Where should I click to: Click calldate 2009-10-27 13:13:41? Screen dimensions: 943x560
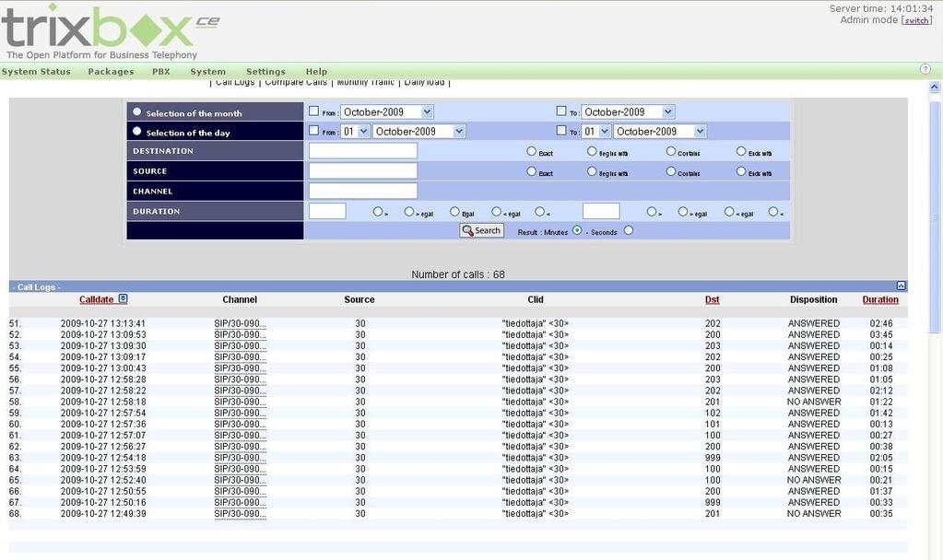[103, 323]
